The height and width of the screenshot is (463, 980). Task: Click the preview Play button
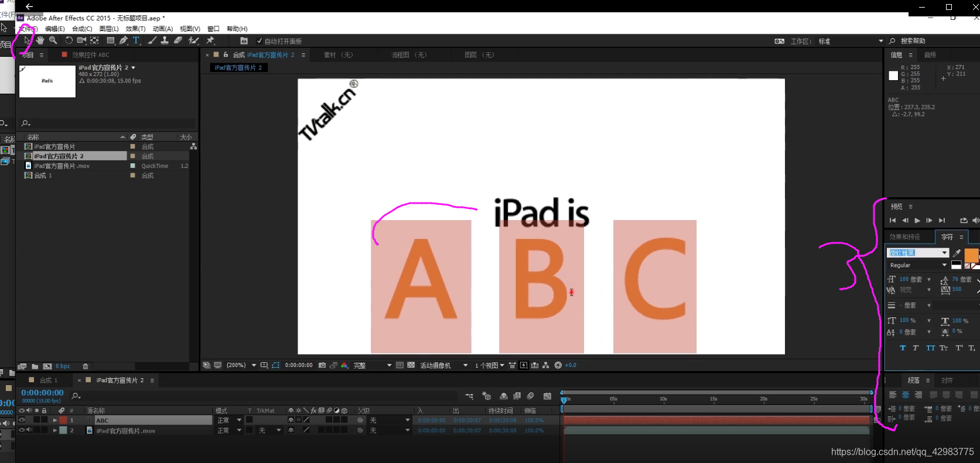(x=917, y=221)
